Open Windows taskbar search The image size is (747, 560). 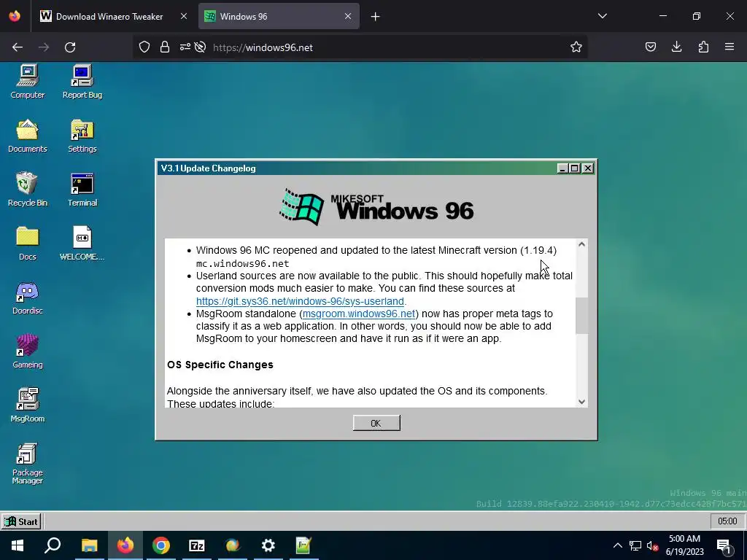coord(53,545)
